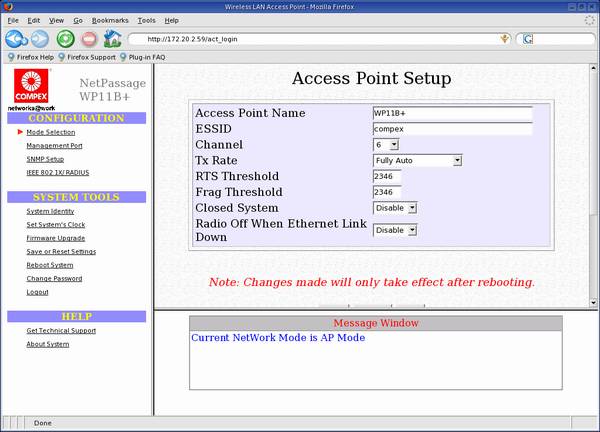Viewport: 600px width, 432px height.
Task: Expand the Channel dropdown
Action: (x=386, y=145)
